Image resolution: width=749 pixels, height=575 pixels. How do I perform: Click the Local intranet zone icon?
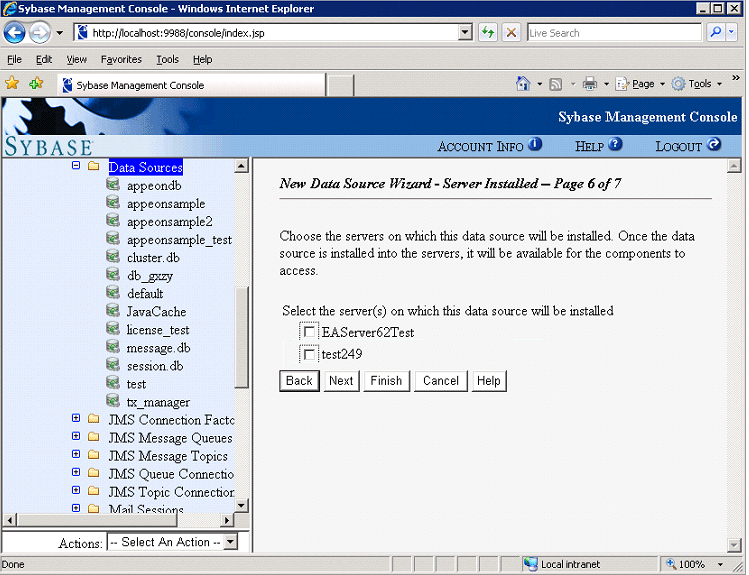(531, 564)
